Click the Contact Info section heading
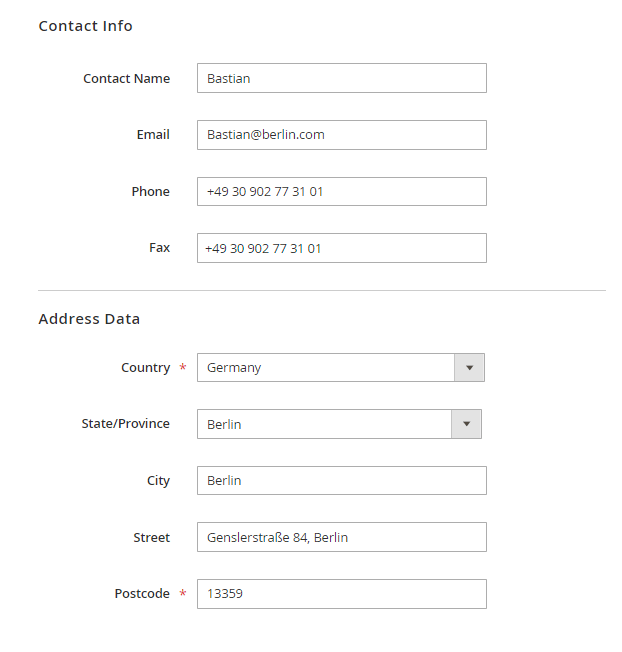Image resolution: width=622 pixels, height=652 pixels. [85, 26]
